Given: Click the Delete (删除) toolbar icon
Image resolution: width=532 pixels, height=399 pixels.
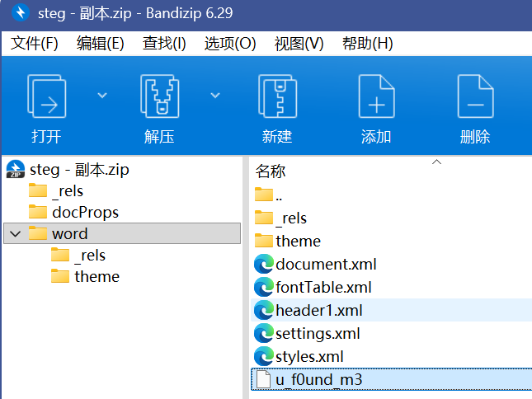Looking at the screenshot, I should [475, 98].
